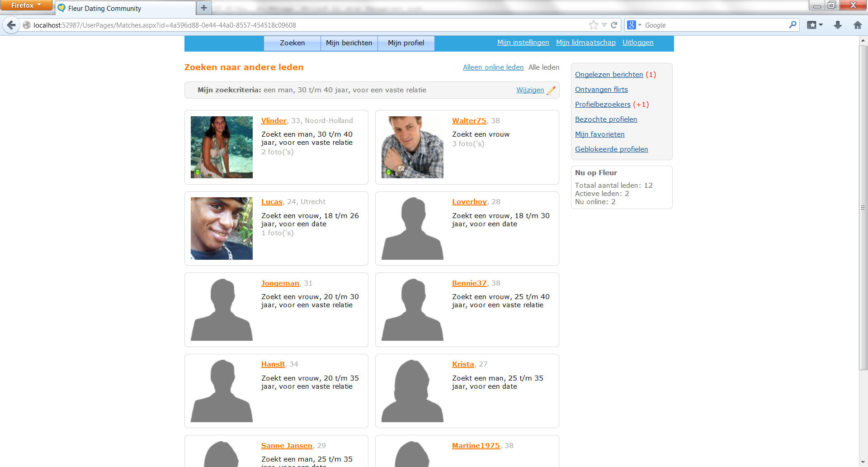Click the '2 foto('s)' text on Vlinder's card

point(278,152)
